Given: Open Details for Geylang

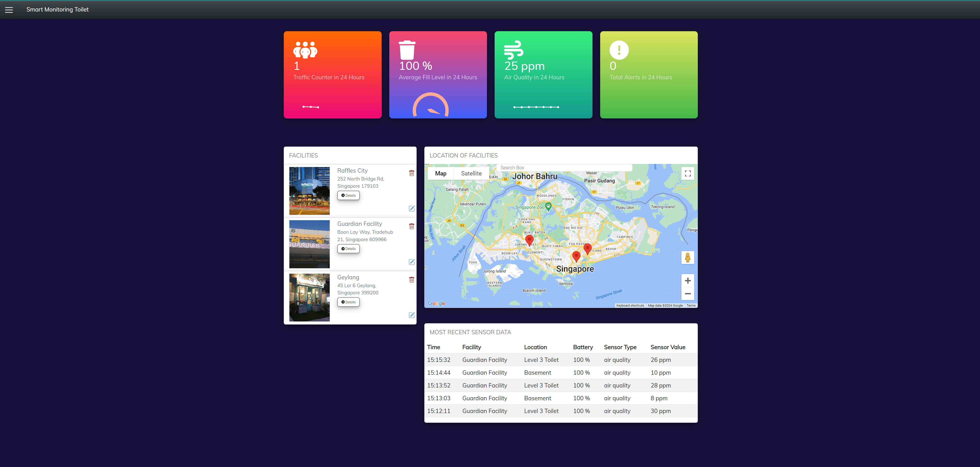Looking at the screenshot, I should point(348,302).
